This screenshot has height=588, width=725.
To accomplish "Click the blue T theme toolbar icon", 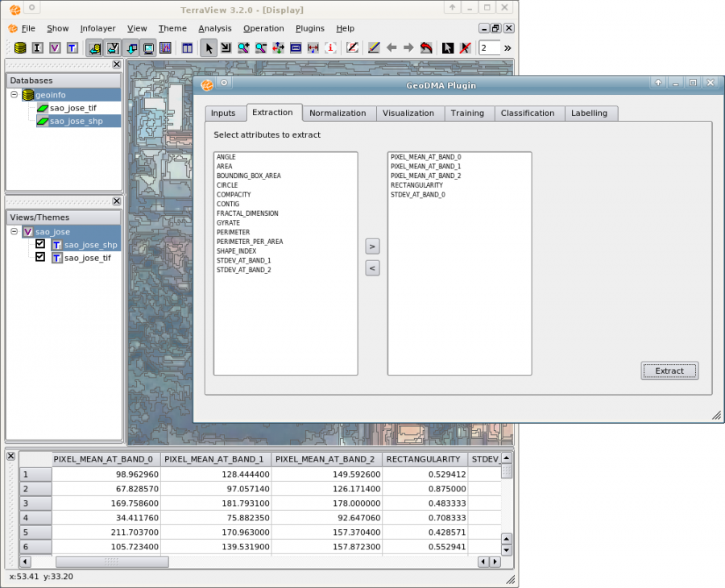I will coord(72,48).
